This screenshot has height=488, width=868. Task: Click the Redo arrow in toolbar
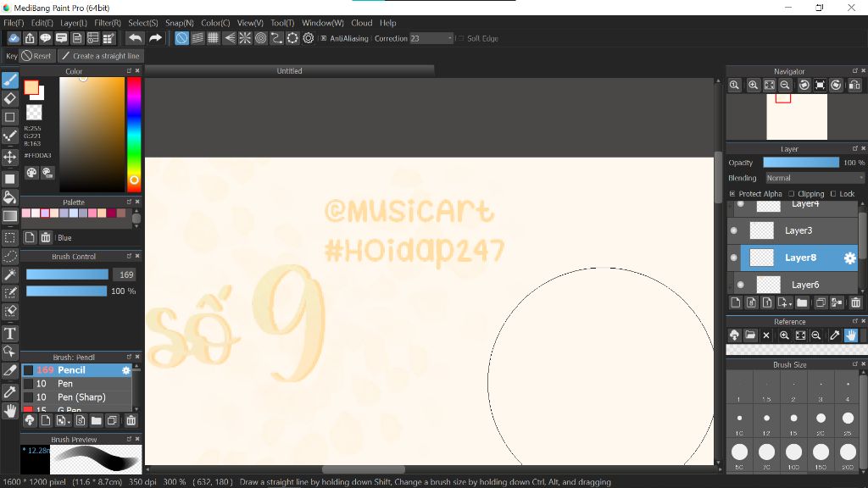pos(156,38)
